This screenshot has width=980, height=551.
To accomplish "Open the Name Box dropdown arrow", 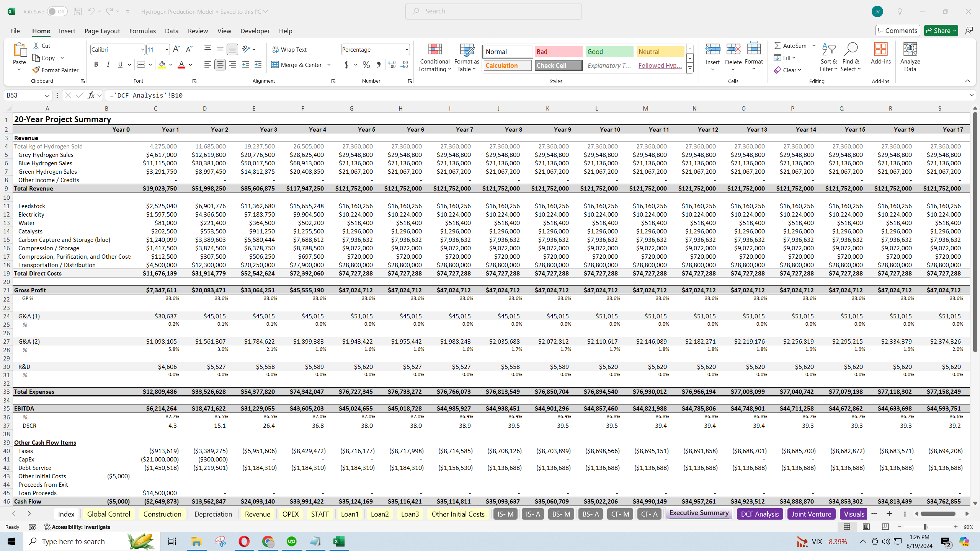I will point(47,95).
